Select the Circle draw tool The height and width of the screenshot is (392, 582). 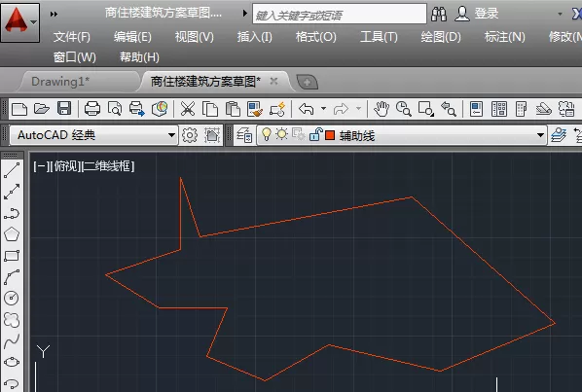tap(12, 299)
